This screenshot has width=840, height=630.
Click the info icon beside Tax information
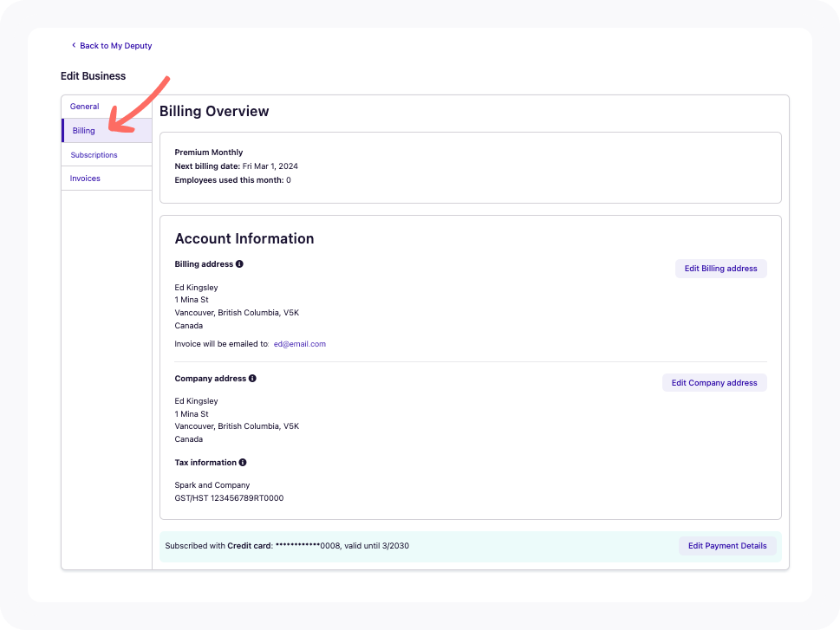pyautogui.click(x=243, y=463)
